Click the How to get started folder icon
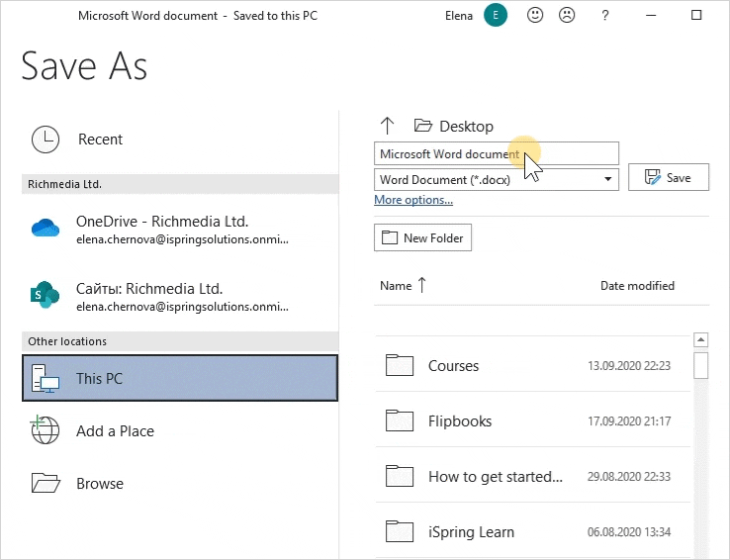 [x=400, y=476]
